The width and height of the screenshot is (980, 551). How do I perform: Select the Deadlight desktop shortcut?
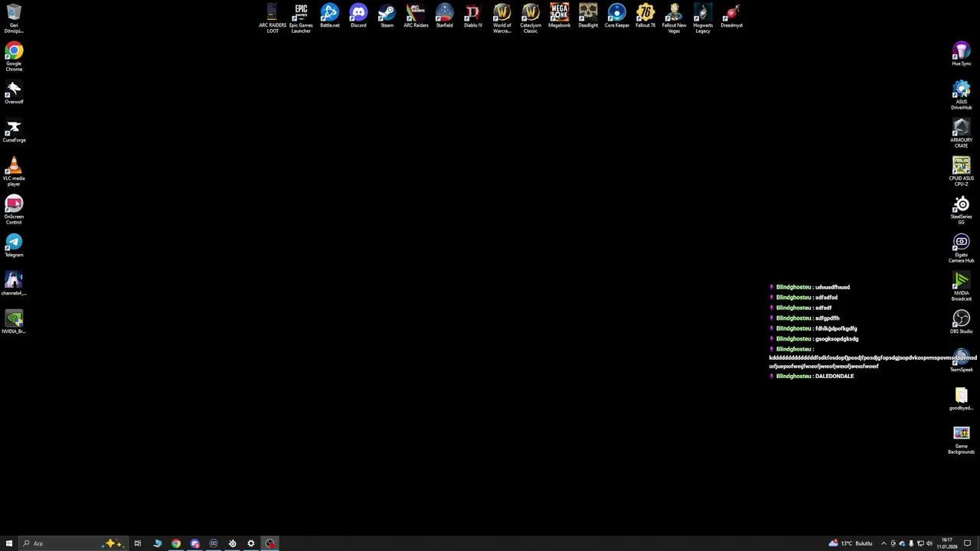(x=588, y=16)
